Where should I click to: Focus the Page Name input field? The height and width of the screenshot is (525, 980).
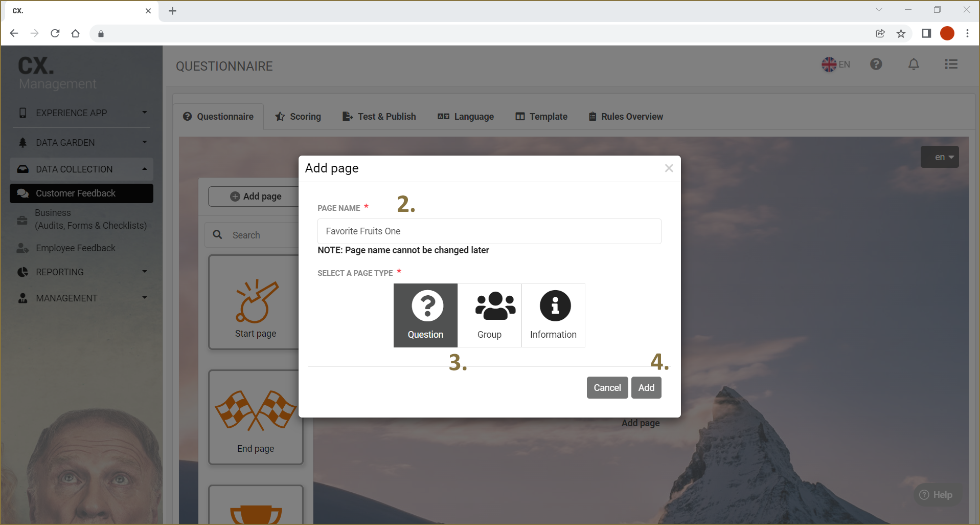point(489,231)
